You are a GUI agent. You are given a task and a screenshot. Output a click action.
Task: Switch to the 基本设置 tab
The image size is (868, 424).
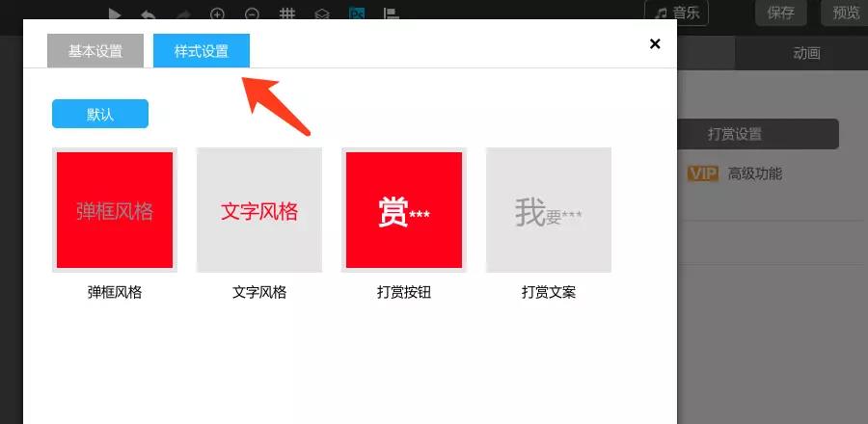pos(95,51)
